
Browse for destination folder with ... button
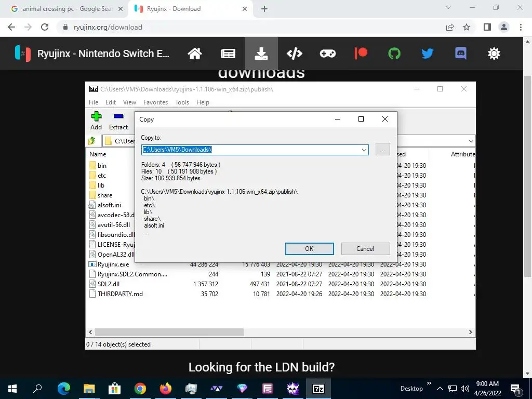tap(383, 149)
